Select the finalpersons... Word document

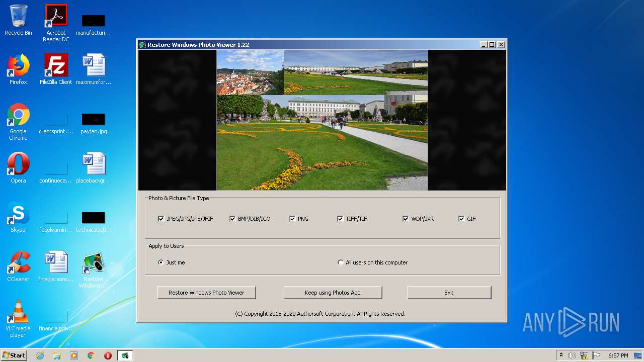pyautogui.click(x=56, y=266)
